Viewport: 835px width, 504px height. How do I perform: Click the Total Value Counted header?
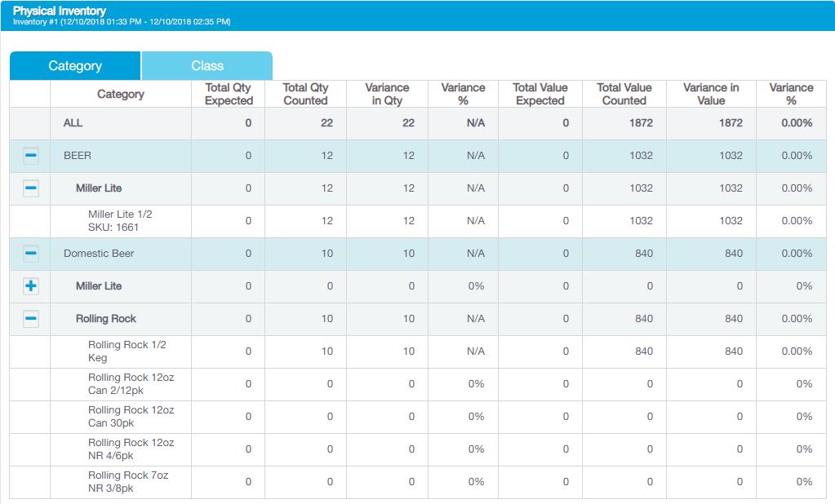624,95
